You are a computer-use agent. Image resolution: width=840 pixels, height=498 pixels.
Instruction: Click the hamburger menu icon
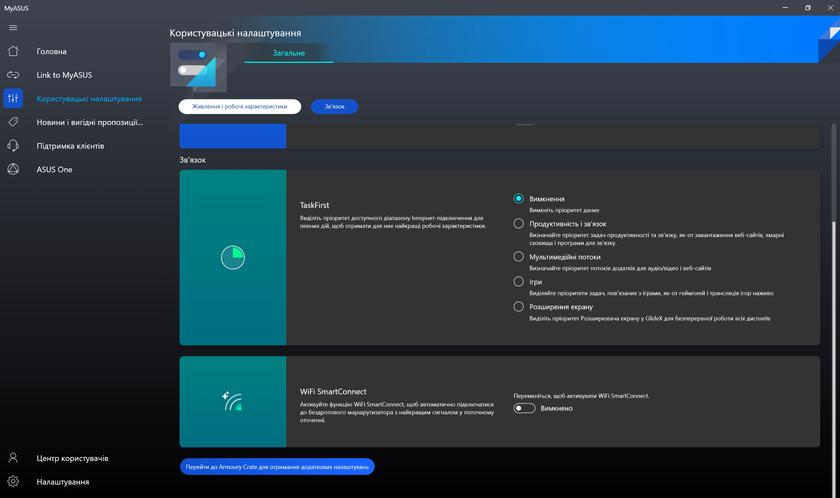[x=13, y=28]
